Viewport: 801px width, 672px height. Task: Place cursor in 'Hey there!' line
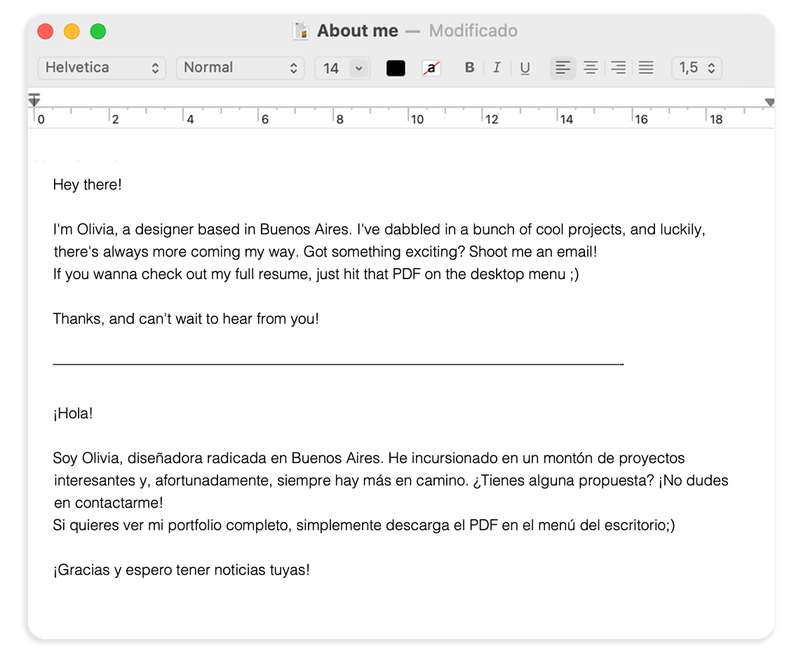coord(88,185)
